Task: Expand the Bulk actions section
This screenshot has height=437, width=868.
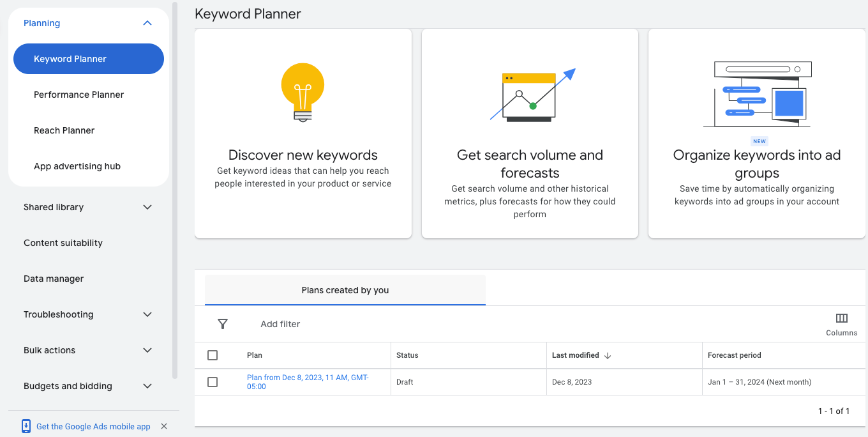Action: pyautogui.click(x=147, y=350)
